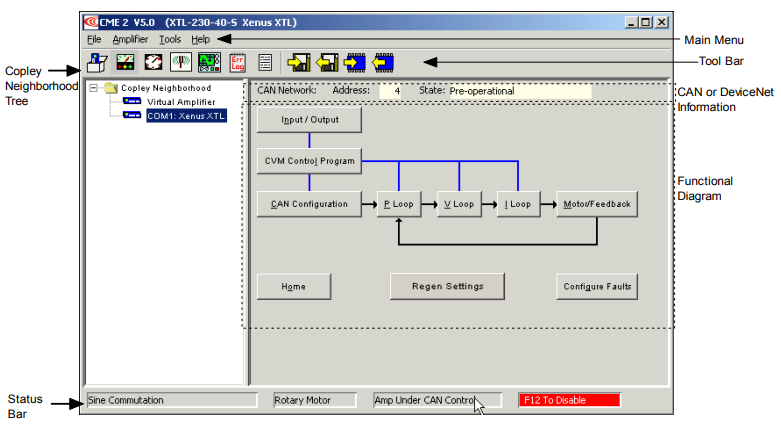
Task: Click the Sine Commutation status entry
Action: [172, 400]
